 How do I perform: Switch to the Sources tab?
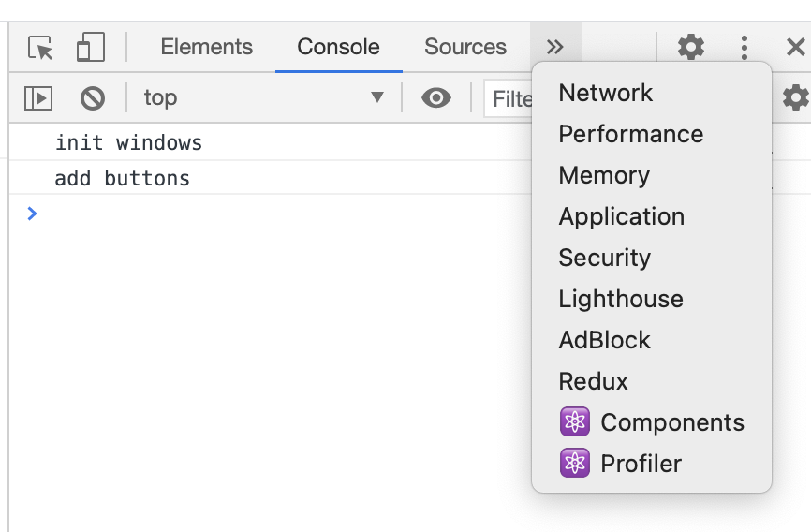pos(464,47)
